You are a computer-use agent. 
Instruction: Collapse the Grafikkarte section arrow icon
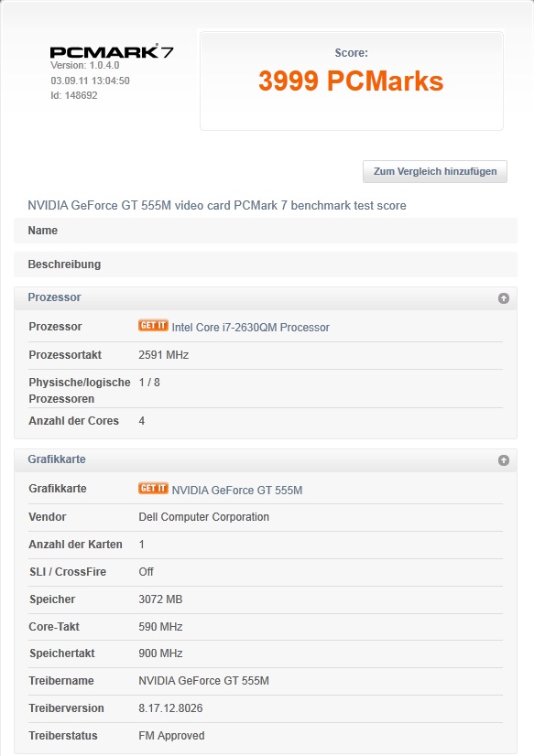pos(503,460)
